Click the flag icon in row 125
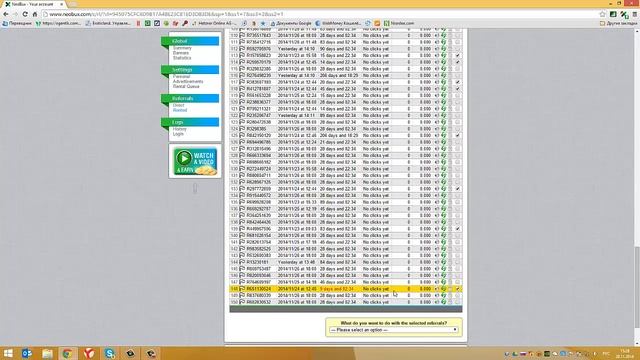Image resolution: width=640 pixels, height=360 pixels. point(242,135)
